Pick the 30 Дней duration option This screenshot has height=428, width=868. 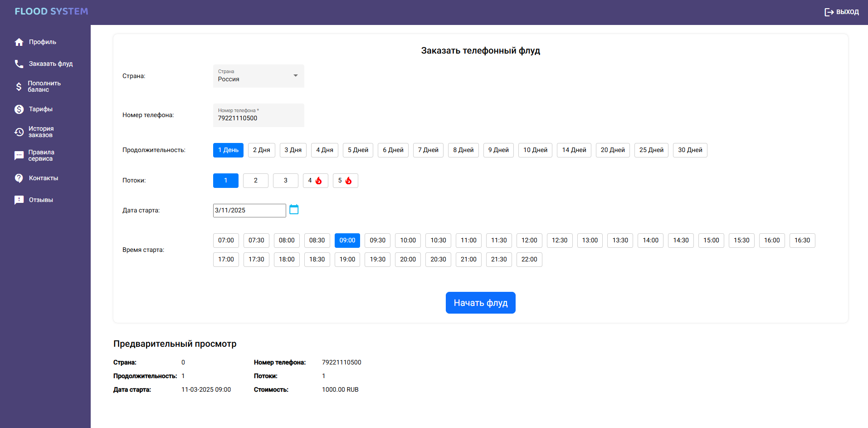(690, 150)
